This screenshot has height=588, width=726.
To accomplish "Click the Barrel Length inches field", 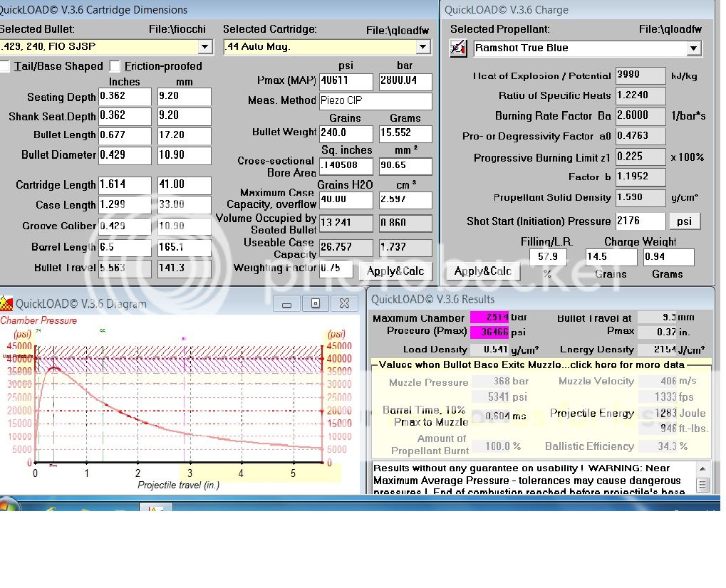I will [x=125, y=248].
